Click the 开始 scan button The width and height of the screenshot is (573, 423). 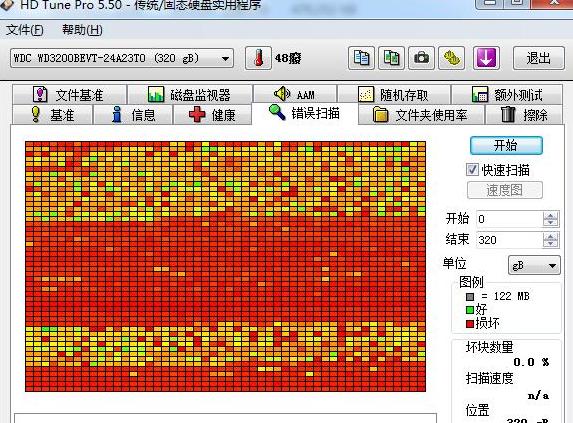tap(506, 145)
